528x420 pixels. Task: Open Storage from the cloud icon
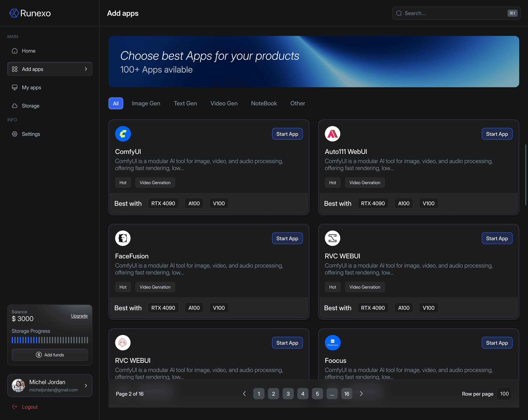(x=15, y=106)
